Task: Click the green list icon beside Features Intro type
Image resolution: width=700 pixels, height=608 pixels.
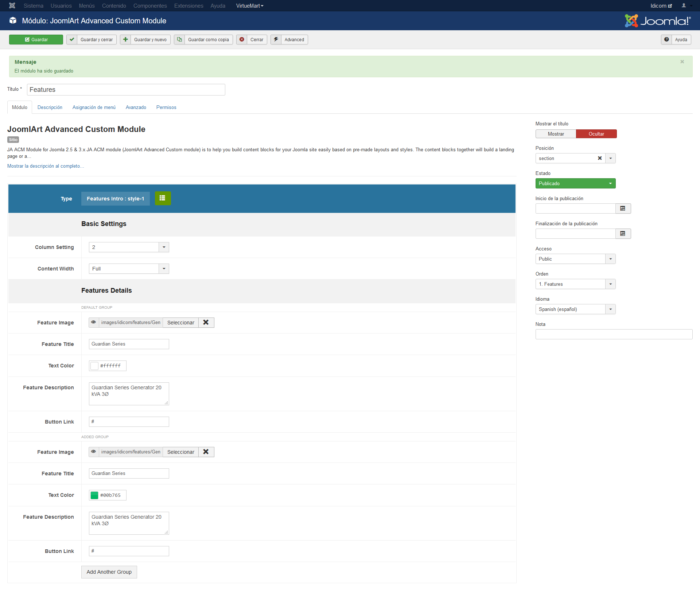Action: 163,198
